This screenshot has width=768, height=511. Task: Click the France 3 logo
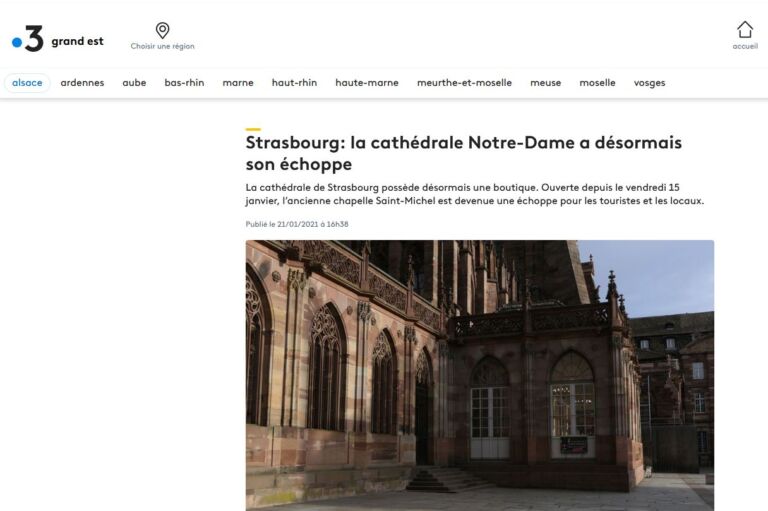28,39
